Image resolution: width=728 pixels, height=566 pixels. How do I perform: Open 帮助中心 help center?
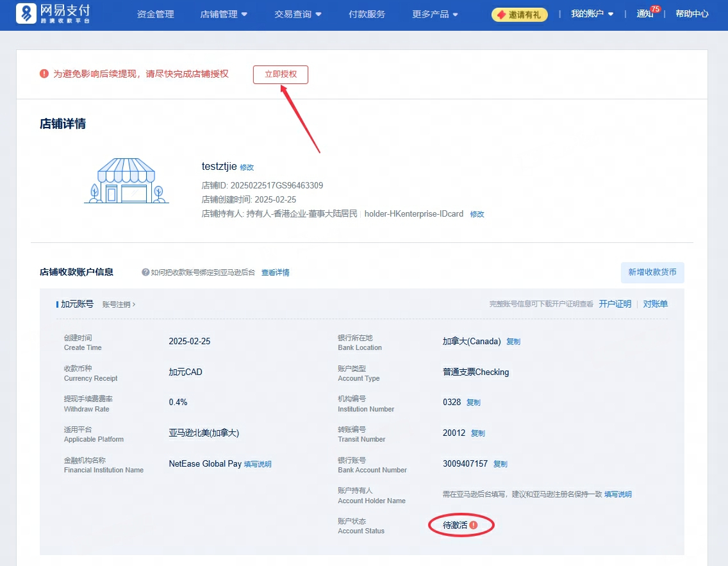pos(692,14)
